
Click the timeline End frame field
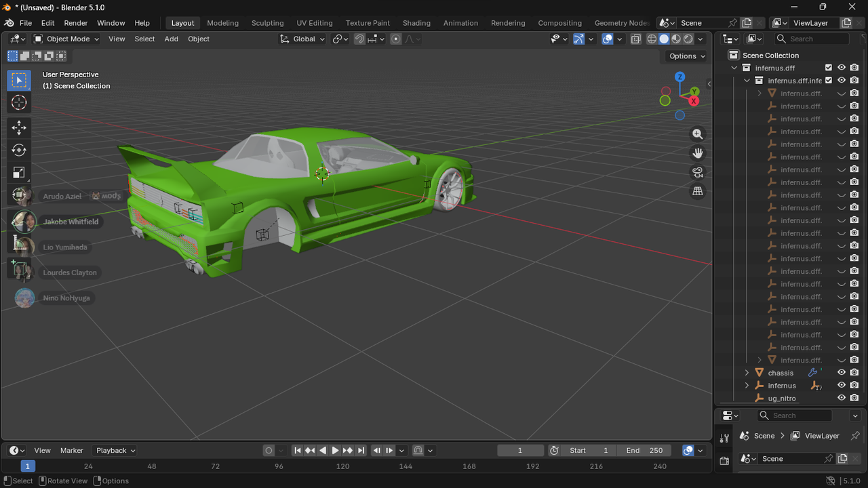click(644, 451)
